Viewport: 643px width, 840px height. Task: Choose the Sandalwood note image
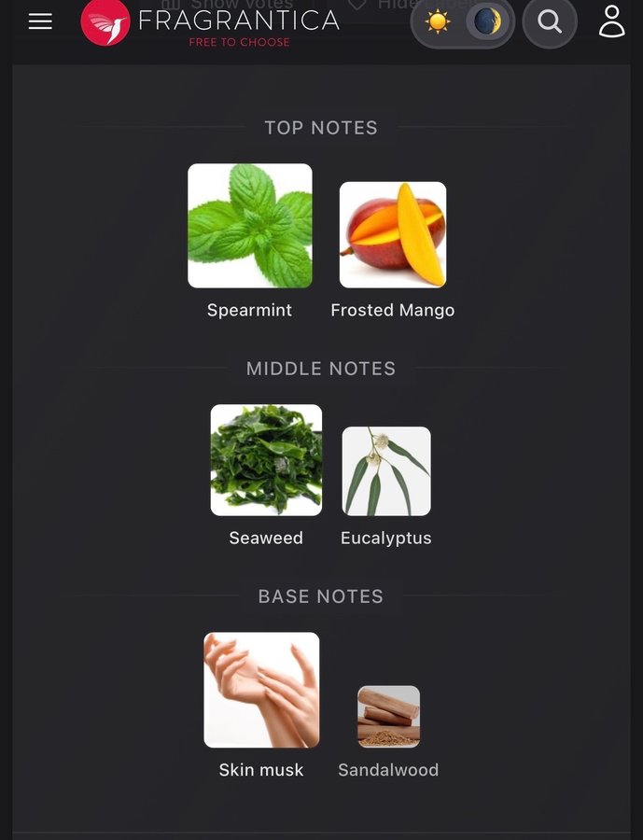click(388, 717)
